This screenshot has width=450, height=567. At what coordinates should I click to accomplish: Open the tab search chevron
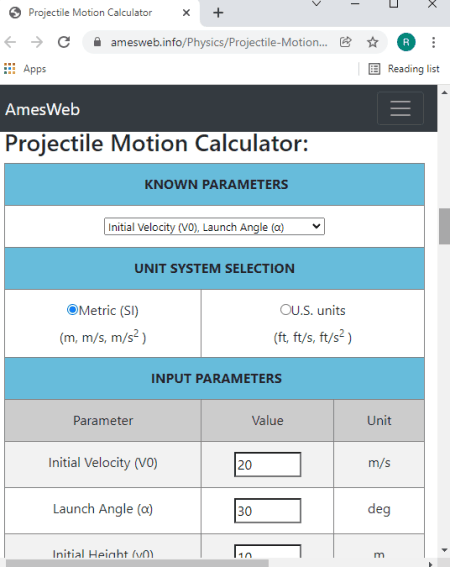[x=317, y=4]
